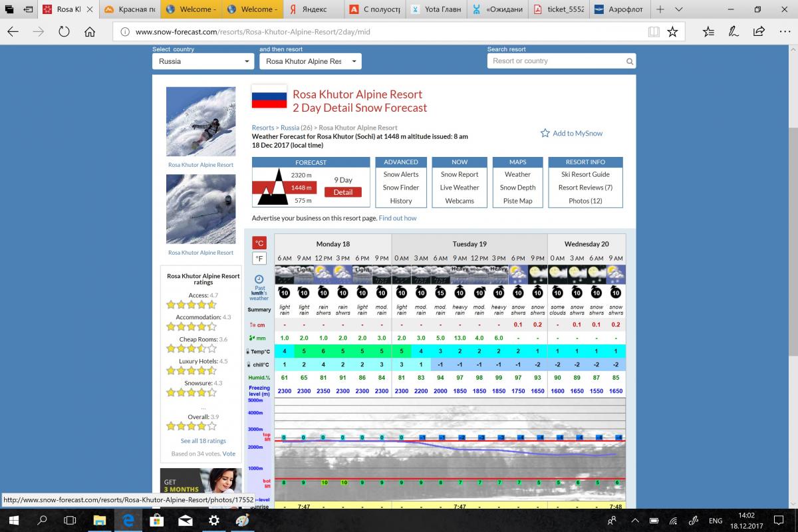Click the Vote link
The width and height of the screenshot is (798, 532).
click(229, 454)
